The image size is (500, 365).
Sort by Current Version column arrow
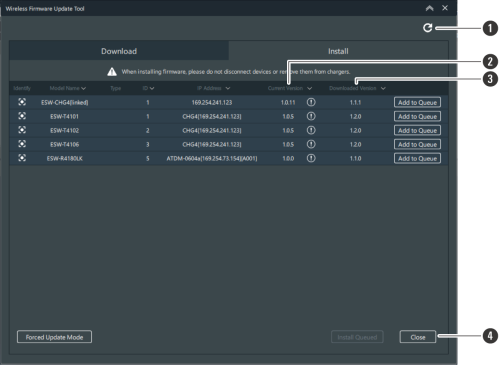(310, 88)
